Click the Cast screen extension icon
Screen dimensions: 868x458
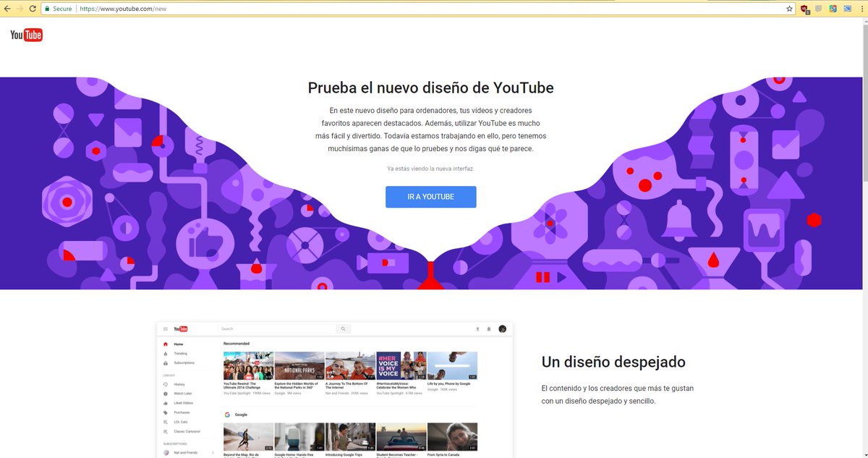(x=847, y=9)
